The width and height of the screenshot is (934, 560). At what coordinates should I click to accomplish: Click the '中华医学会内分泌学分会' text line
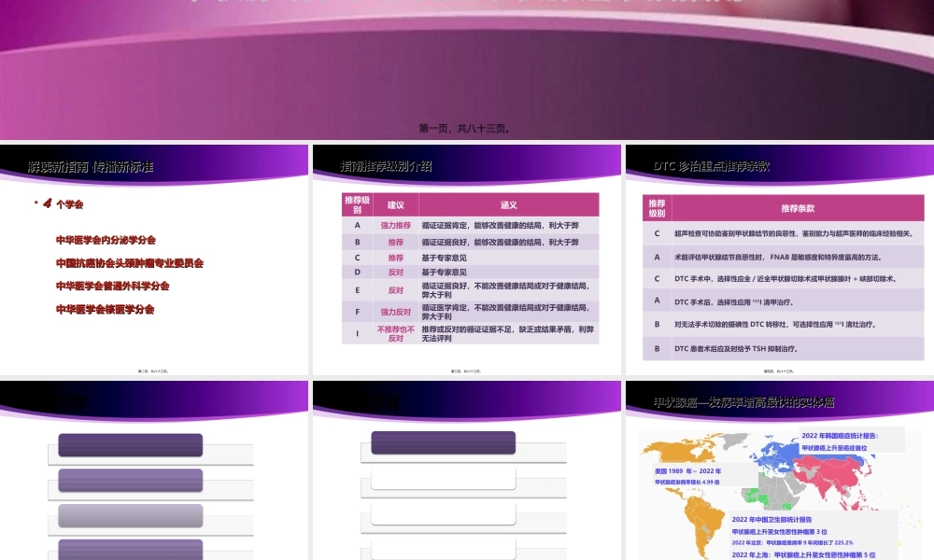[x=106, y=240]
